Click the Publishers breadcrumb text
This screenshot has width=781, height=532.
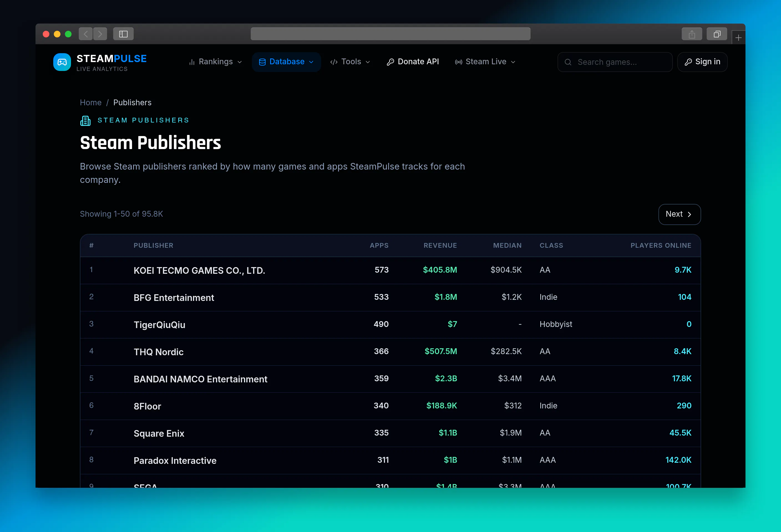click(132, 103)
